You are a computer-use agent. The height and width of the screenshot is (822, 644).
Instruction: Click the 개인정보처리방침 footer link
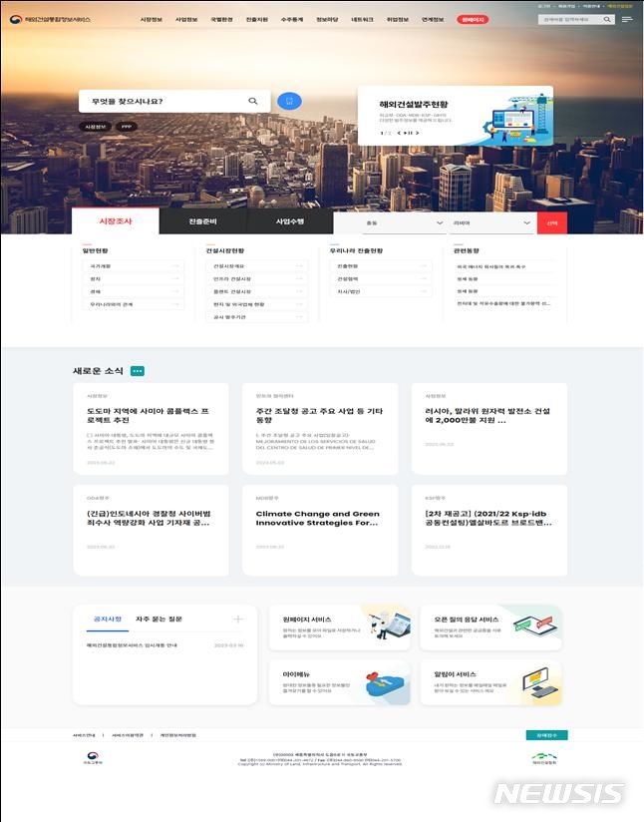click(x=178, y=735)
